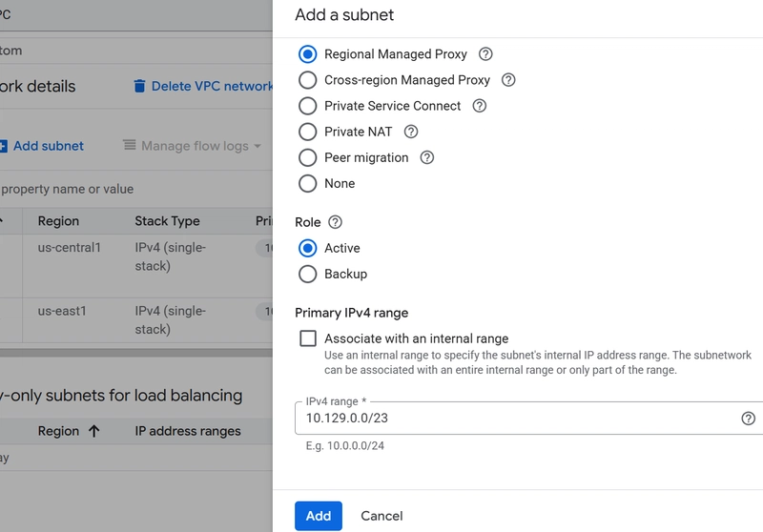Open the Role help icon
Image resolution: width=763 pixels, height=532 pixels.
point(335,222)
